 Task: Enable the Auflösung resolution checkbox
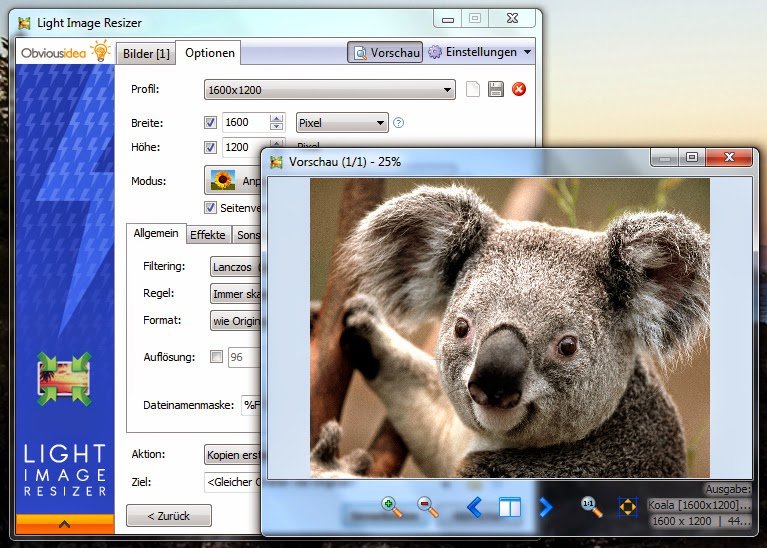(x=216, y=357)
